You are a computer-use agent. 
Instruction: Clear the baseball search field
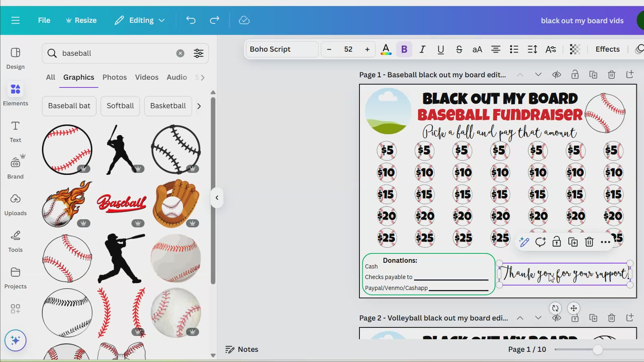(x=180, y=53)
